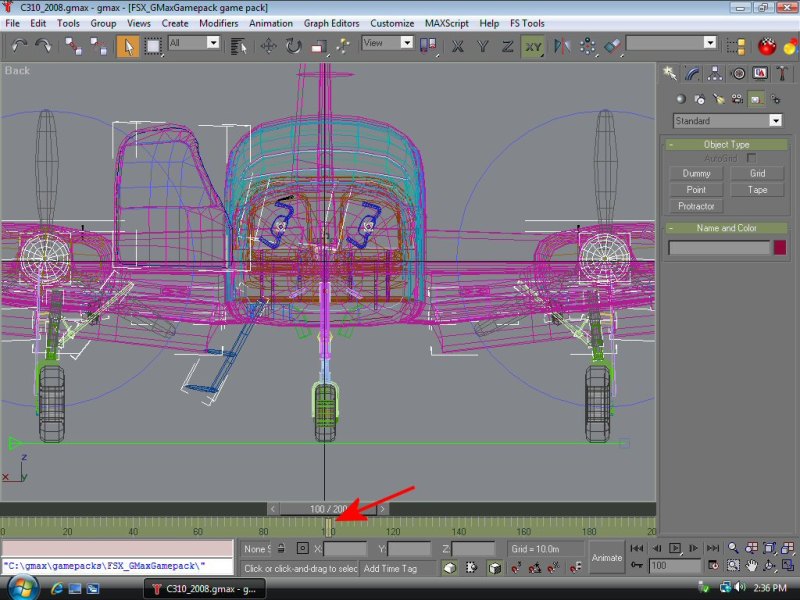Click the Protractor helper button
The image size is (800, 600).
696,206
